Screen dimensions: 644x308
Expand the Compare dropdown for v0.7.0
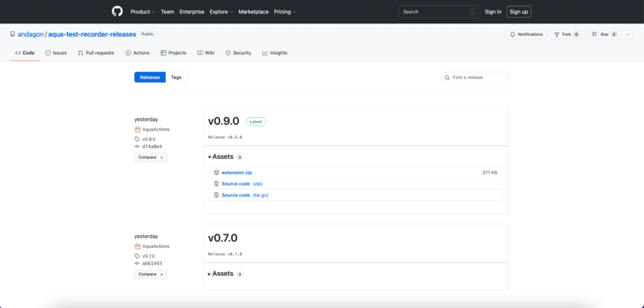pyautogui.click(x=151, y=275)
